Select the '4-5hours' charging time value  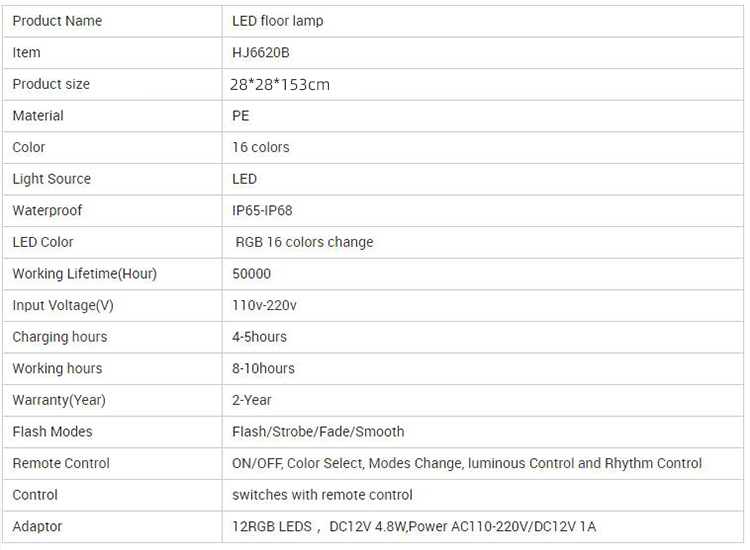coord(259,337)
